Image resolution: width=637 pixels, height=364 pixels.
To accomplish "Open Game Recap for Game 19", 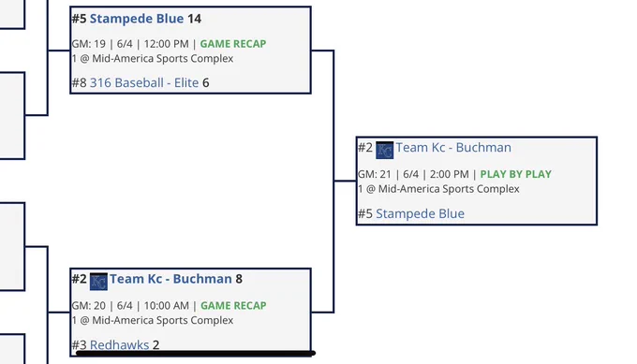I will click(x=233, y=44).
